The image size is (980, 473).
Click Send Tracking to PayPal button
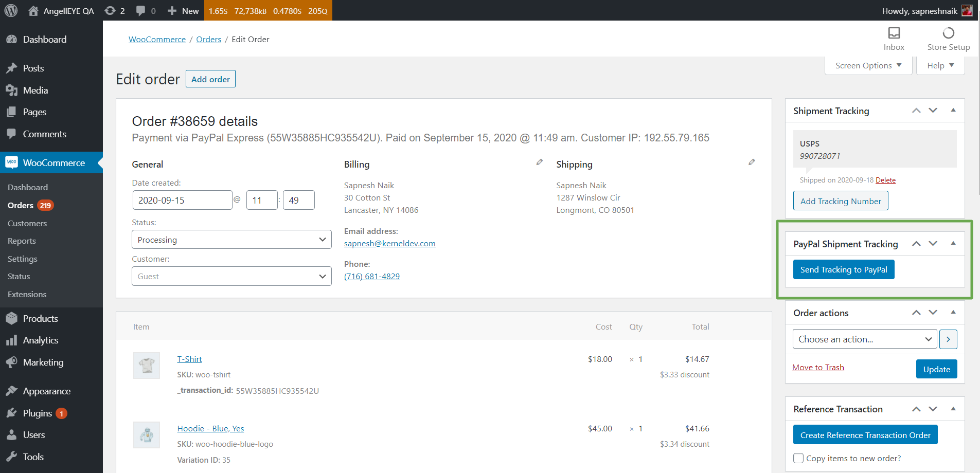[843, 270]
